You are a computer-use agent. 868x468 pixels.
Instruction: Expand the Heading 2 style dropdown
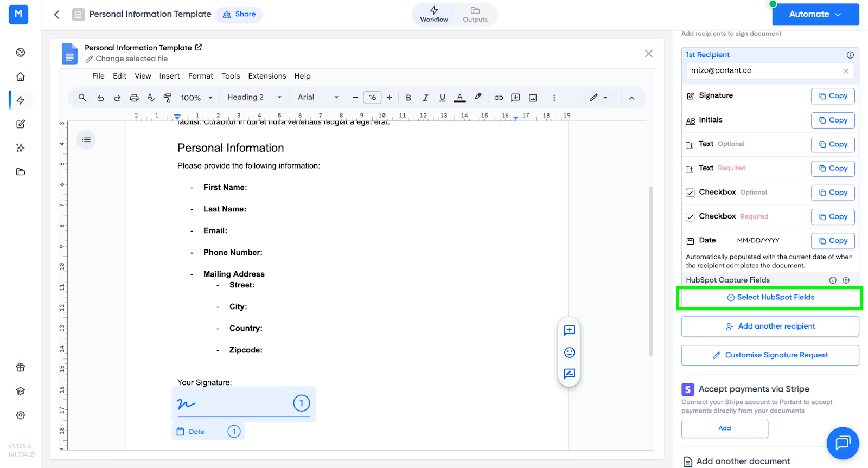coord(254,98)
